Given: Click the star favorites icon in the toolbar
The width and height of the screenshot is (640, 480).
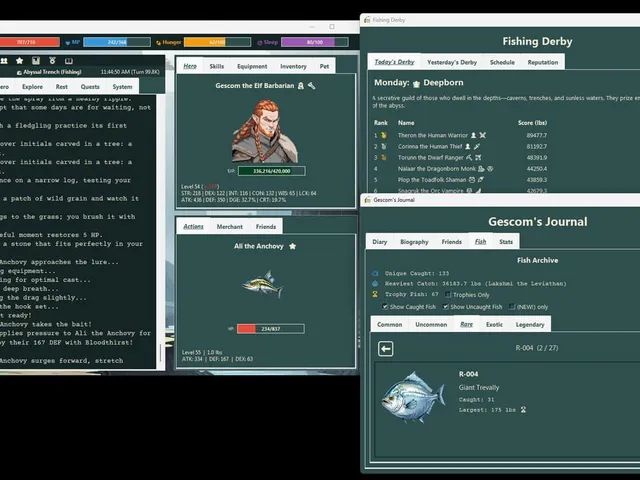Looking at the screenshot, I should (19, 61).
